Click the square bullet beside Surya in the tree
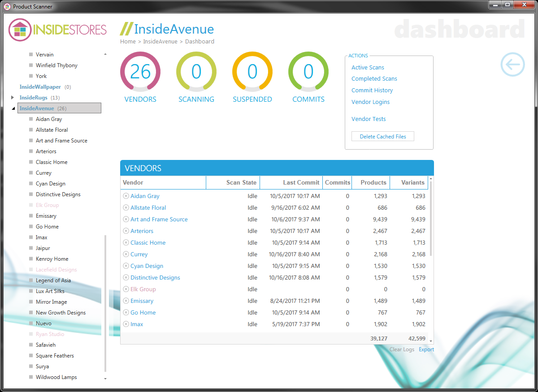The width and height of the screenshot is (538, 392). (31, 366)
